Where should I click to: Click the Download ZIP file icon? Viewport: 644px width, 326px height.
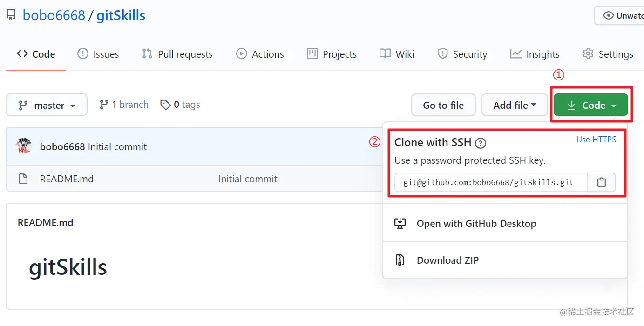click(400, 260)
